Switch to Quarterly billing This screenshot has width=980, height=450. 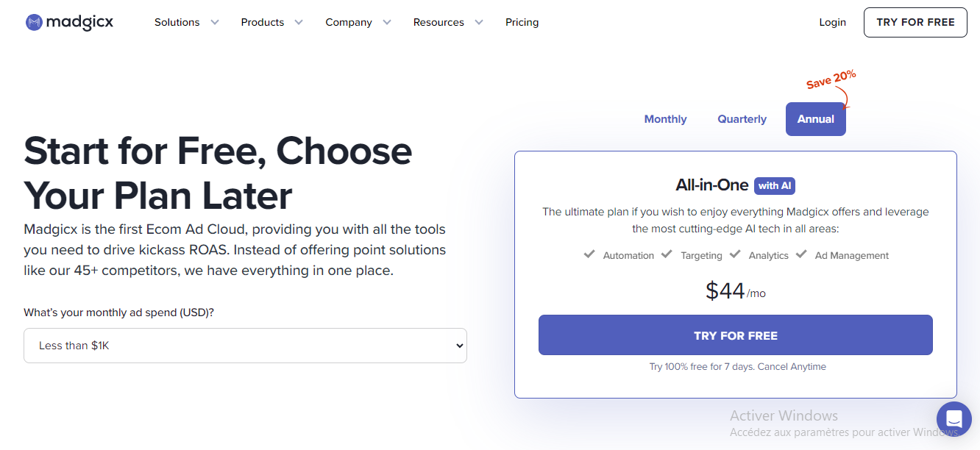742,119
